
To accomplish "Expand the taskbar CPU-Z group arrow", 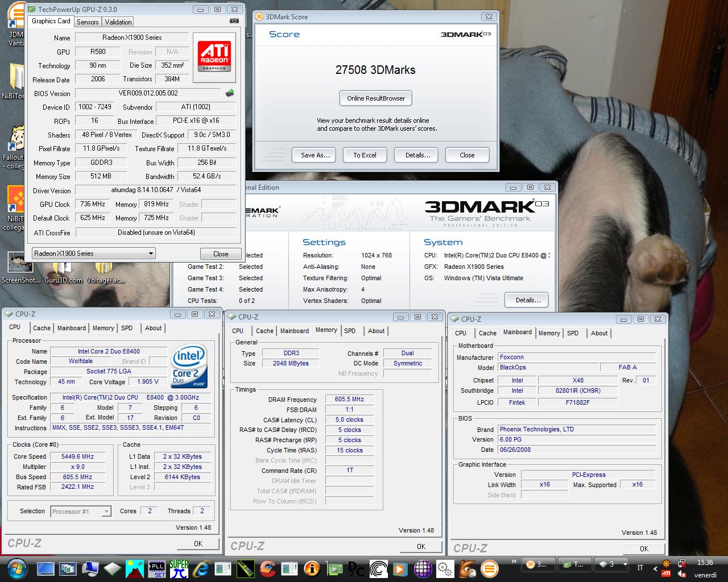I will click(624, 564).
